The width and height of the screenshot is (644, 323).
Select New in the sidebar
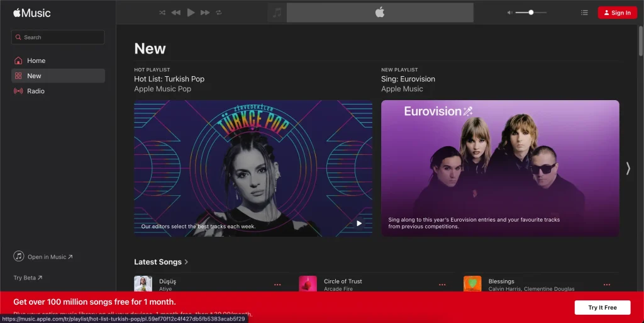point(58,76)
